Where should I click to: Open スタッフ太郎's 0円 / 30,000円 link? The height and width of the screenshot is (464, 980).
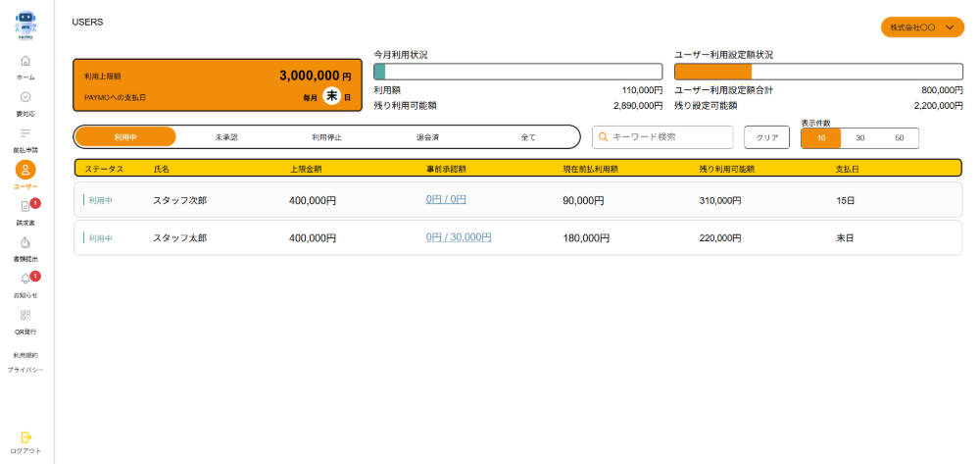click(x=459, y=237)
